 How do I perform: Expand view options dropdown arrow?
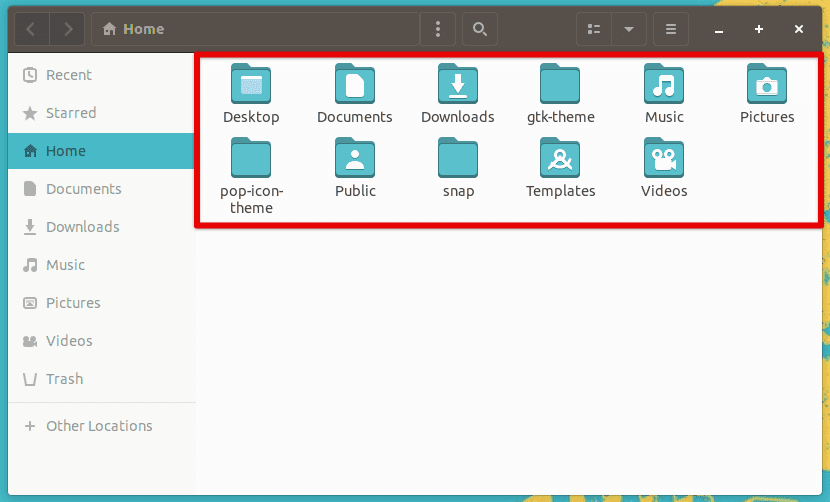pyautogui.click(x=629, y=29)
